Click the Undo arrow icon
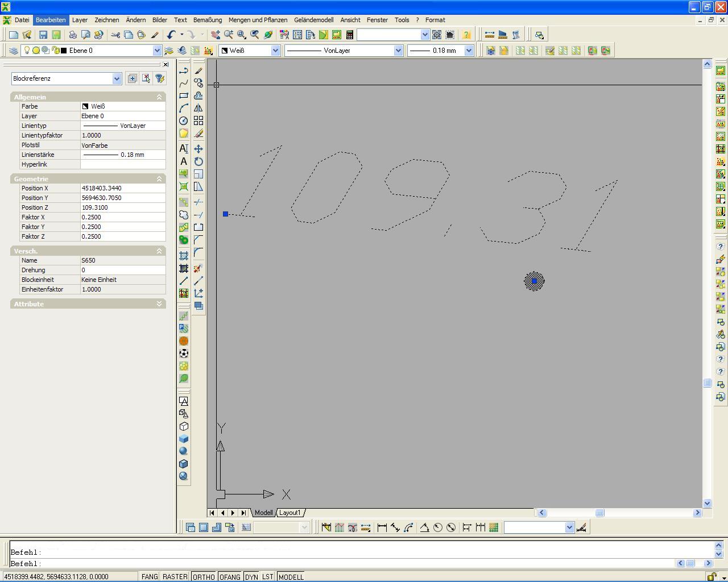This screenshot has height=582, width=728. coord(171,35)
